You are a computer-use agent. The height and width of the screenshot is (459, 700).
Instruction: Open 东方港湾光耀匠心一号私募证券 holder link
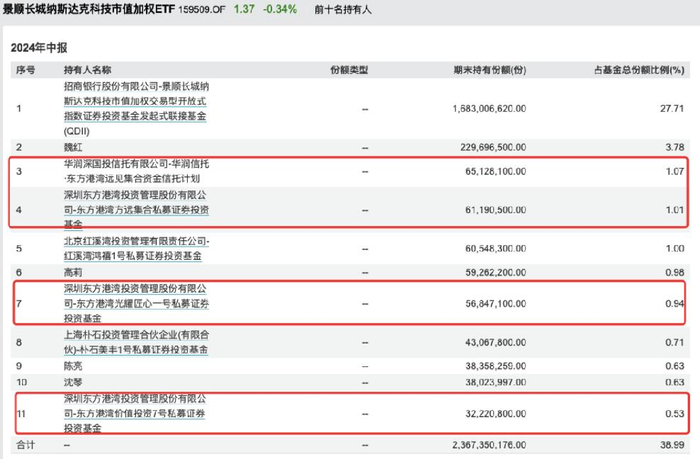[136, 304]
